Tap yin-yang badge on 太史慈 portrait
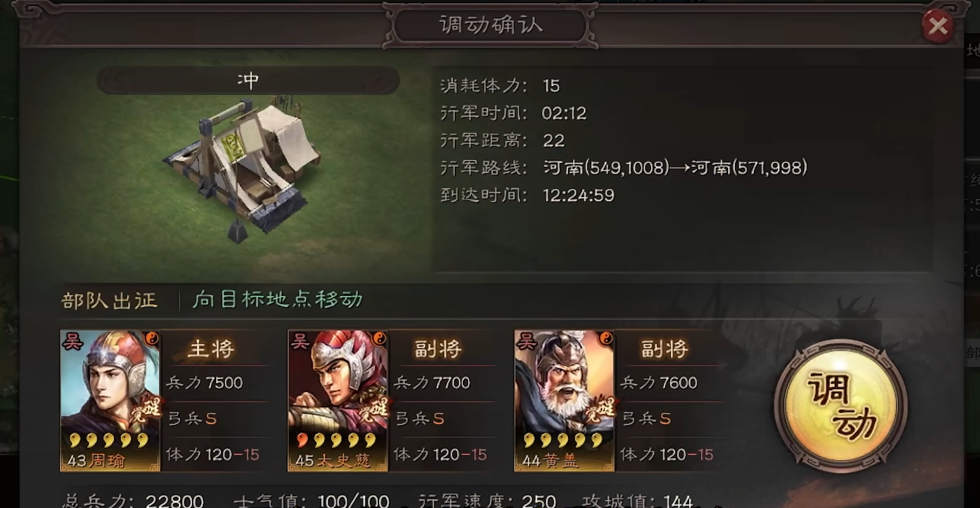Image resolution: width=980 pixels, height=508 pixels. coord(380,338)
